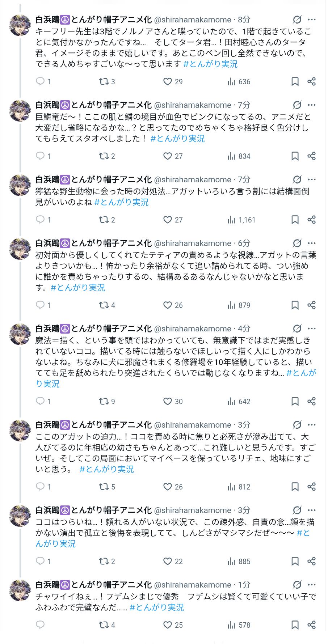
Task: Share the tweet about アガットの迫力
Action: (x=311, y=487)
